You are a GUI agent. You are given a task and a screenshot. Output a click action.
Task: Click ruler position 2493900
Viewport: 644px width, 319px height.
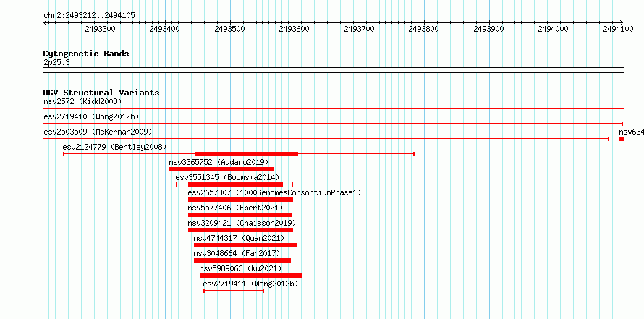point(488,29)
